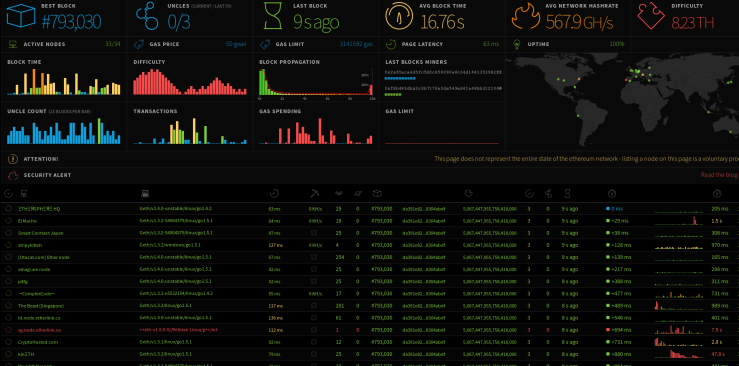Image resolution: width=739 pixels, height=366 pixels.
Task: Click the ComplexCode node name
Action: (x=36, y=293)
